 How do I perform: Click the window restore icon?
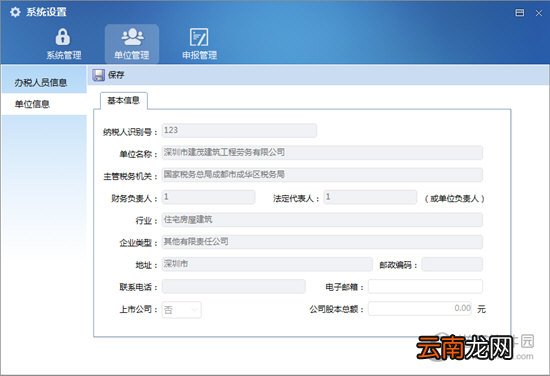coord(519,13)
